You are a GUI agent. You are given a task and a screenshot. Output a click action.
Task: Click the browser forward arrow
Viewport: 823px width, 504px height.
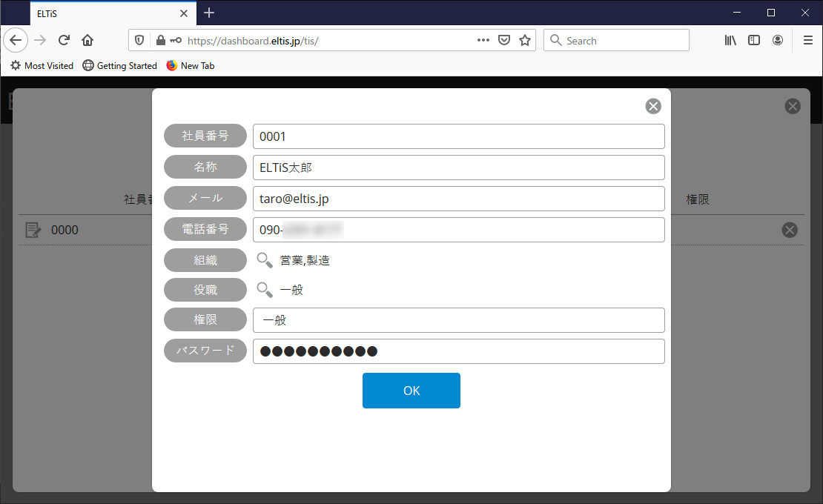click(x=40, y=40)
